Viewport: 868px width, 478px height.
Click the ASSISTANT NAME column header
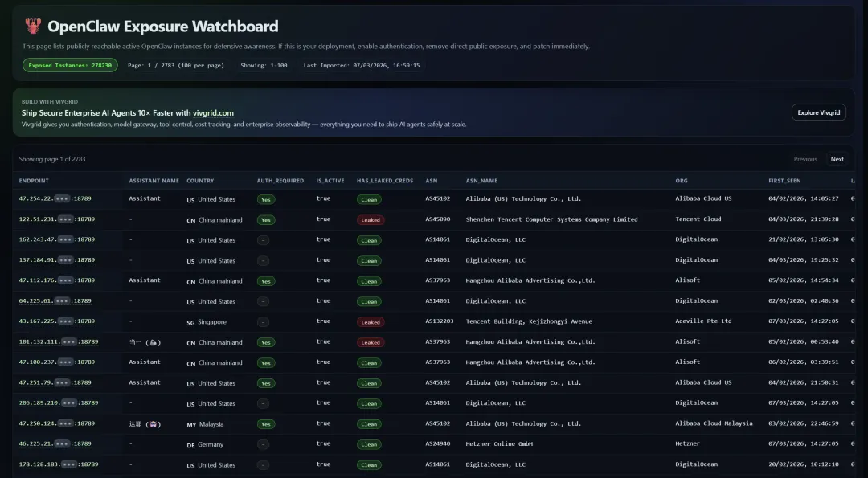(x=154, y=181)
